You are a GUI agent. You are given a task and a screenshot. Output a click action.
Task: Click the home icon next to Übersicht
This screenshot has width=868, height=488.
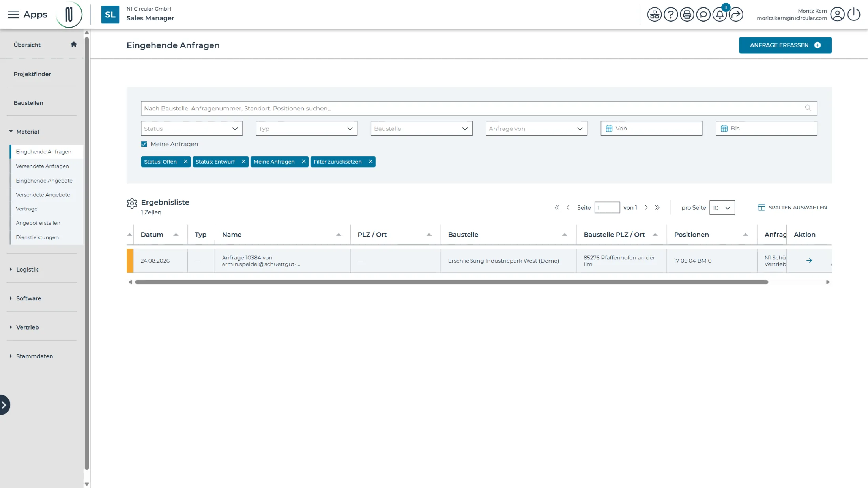[73, 44]
